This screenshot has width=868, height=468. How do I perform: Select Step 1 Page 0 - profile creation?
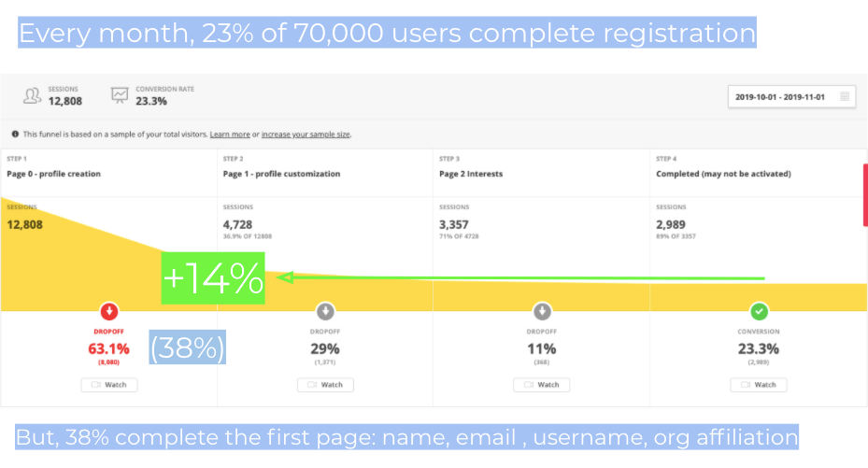tap(54, 174)
